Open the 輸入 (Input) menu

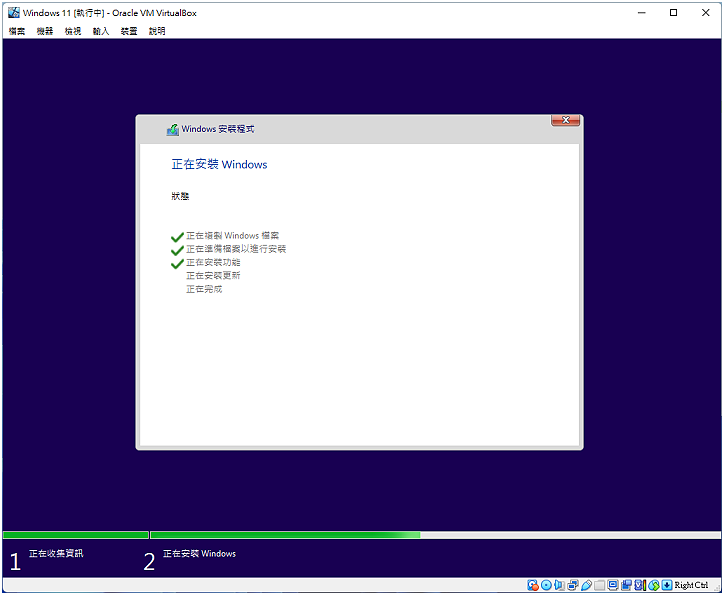(x=101, y=31)
